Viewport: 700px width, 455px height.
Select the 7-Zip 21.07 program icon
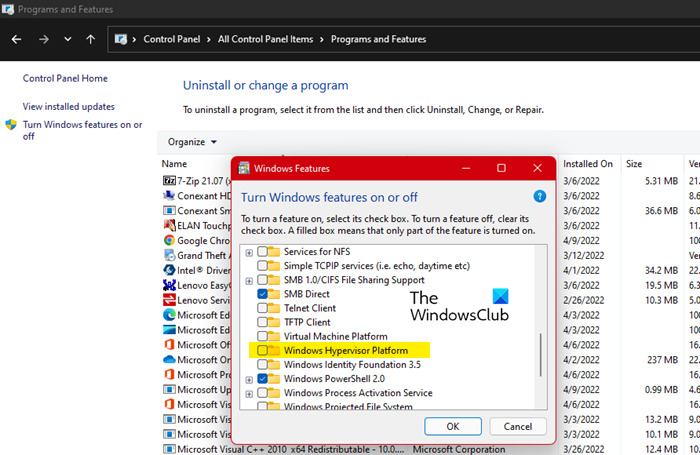pos(169,181)
